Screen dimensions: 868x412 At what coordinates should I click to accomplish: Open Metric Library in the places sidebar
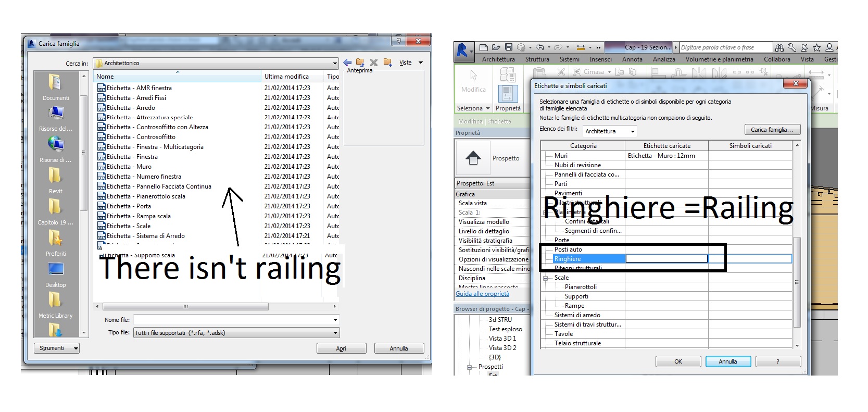[56, 305]
